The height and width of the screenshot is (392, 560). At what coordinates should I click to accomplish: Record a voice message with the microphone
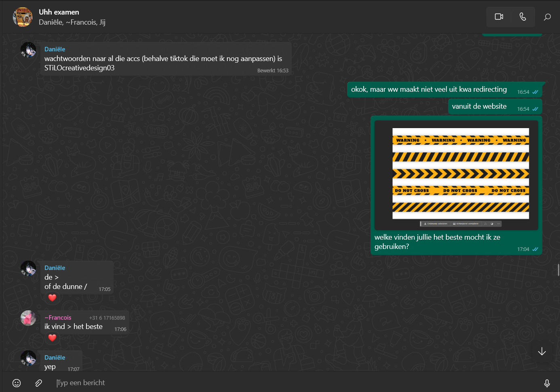(x=547, y=383)
